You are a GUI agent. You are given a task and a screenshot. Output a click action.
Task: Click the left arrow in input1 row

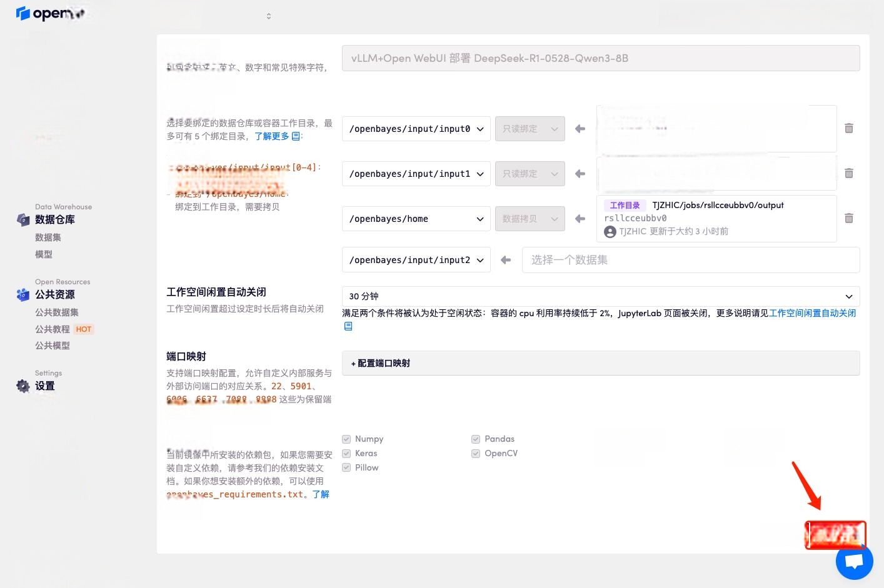[x=580, y=174]
